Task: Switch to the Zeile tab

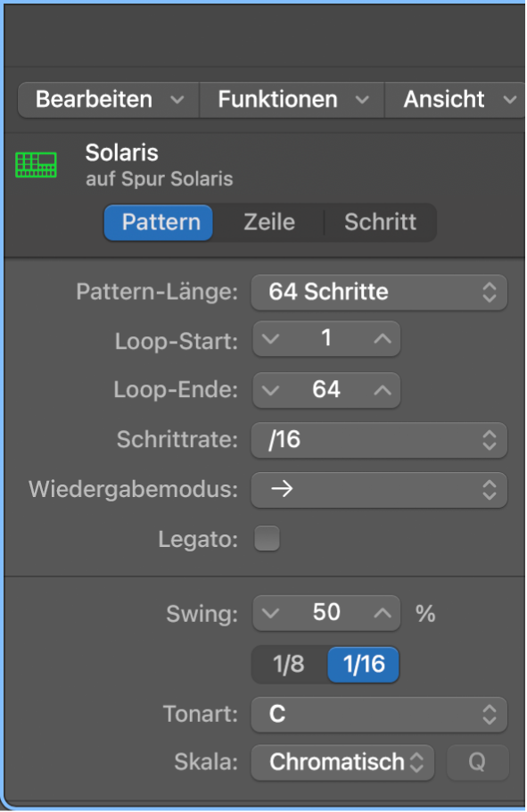Action: (268, 222)
